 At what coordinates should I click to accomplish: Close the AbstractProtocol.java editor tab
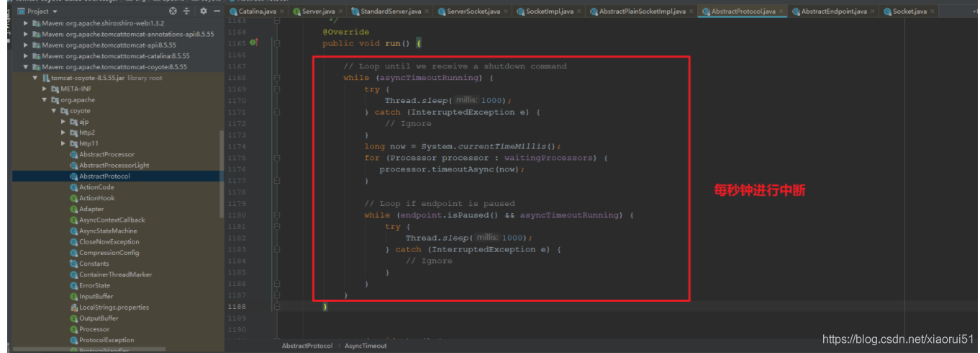point(782,12)
